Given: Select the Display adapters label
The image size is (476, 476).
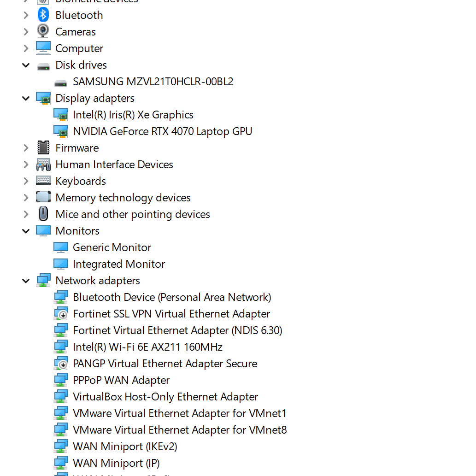Looking at the screenshot, I should pyautogui.click(x=95, y=98).
